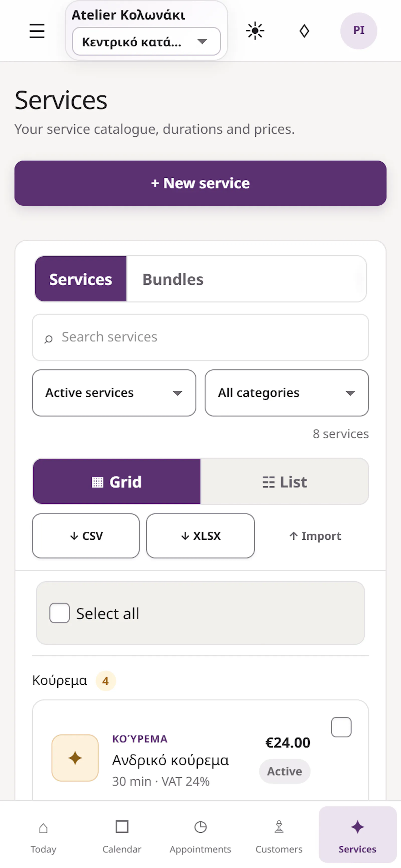Open Customers from the bottom navigation
401x868 pixels.
coord(279,834)
